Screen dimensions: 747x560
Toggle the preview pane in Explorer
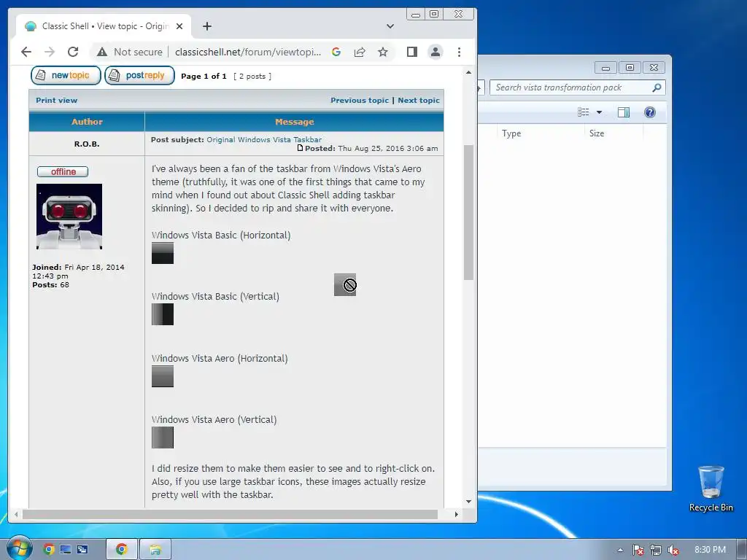coord(623,112)
